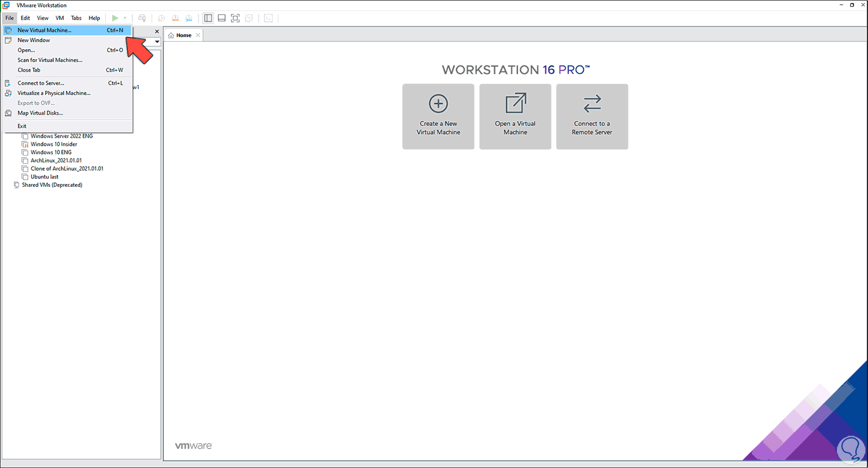Click the Unity mode toolbar icon

tap(248, 18)
